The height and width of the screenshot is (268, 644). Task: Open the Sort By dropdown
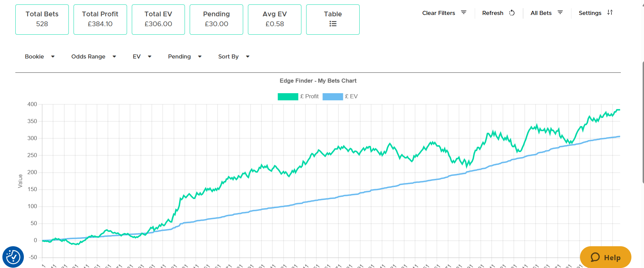tap(234, 56)
